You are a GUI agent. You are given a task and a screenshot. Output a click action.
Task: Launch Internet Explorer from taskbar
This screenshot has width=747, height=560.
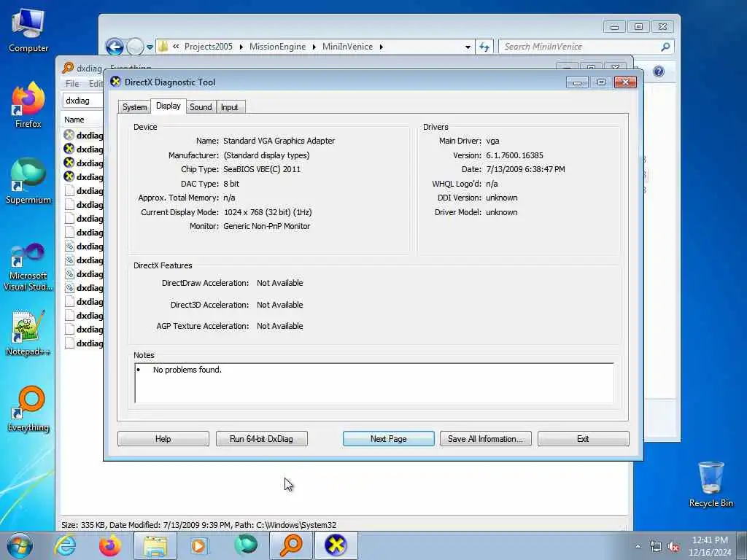65,545
